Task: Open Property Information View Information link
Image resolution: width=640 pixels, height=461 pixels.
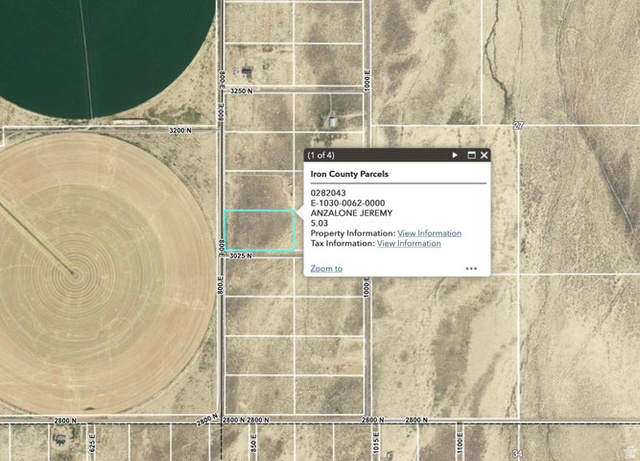Action: (429, 233)
